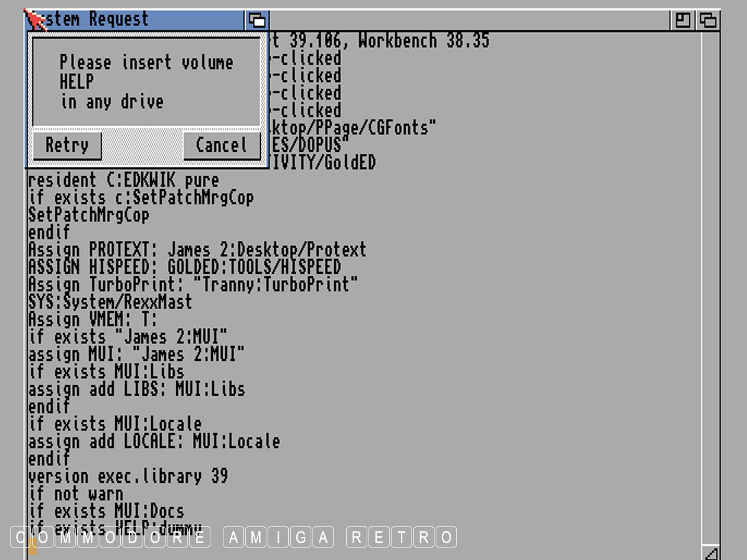Image resolution: width=747 pixels, height=560 pixels.
Task: Click the "Please insert volume" message text
Action: coord(146,63)
